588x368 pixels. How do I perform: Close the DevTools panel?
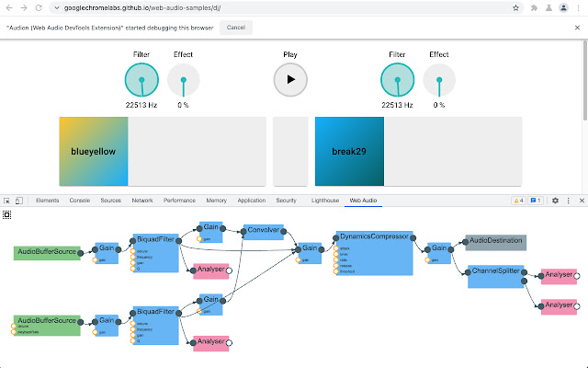[582, 201]
